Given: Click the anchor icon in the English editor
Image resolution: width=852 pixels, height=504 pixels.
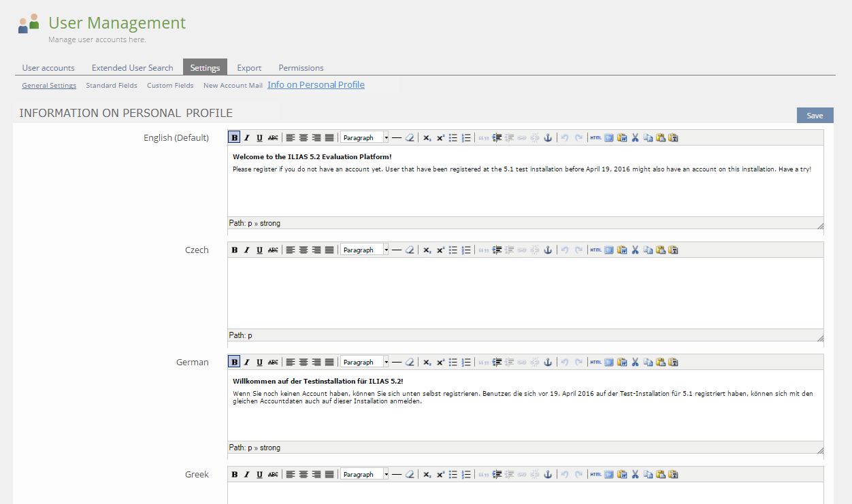Looking at the screenshot, I should pyautogui.click(x=547, y=137).
